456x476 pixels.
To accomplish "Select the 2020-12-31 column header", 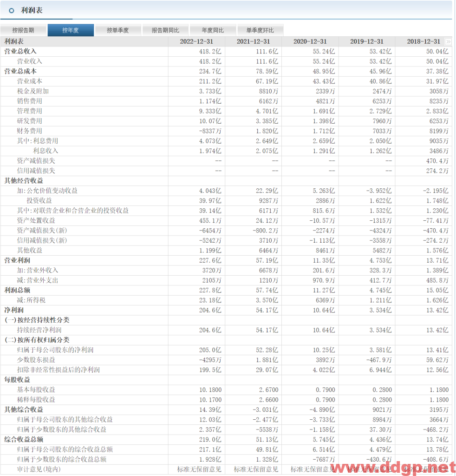I will 310,41.
